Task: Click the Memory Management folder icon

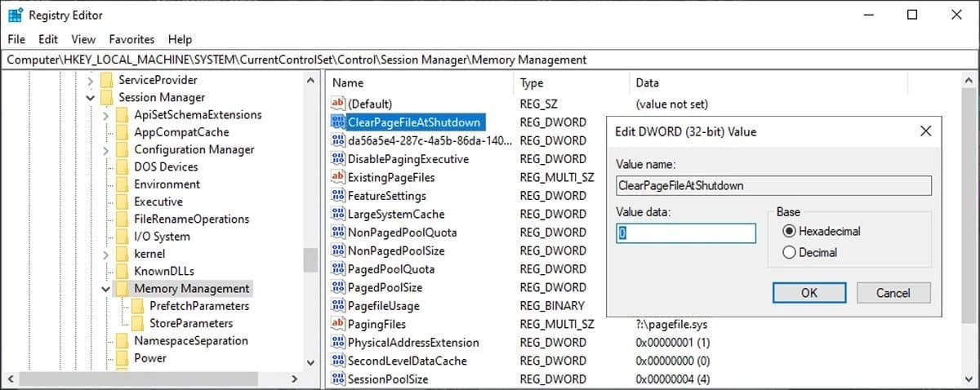Action: (122, 289)
